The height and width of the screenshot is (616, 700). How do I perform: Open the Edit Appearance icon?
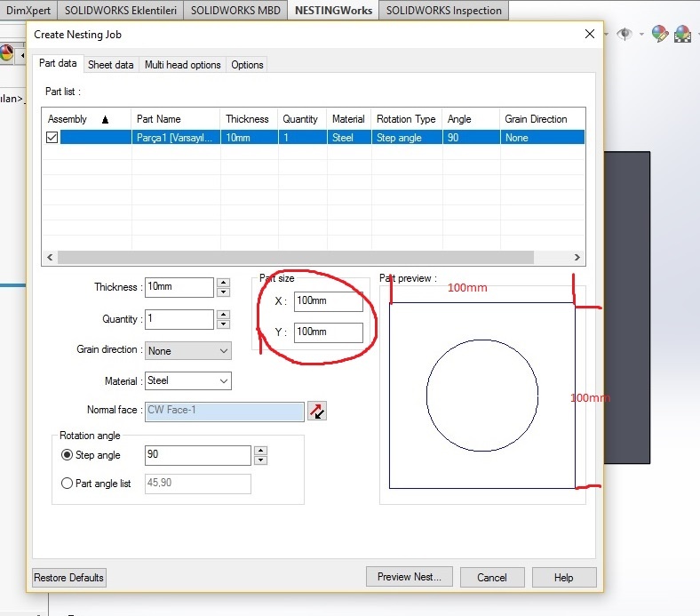660,34
